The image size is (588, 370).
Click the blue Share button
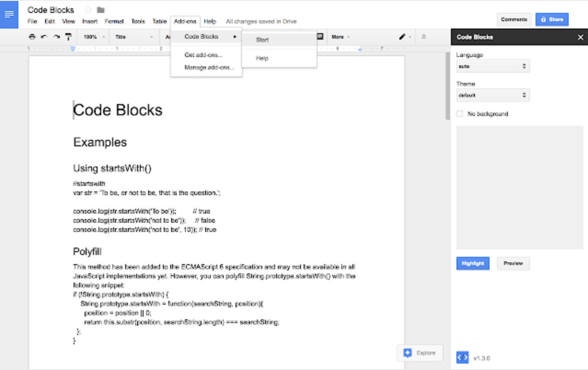click(x=552, y=19)
